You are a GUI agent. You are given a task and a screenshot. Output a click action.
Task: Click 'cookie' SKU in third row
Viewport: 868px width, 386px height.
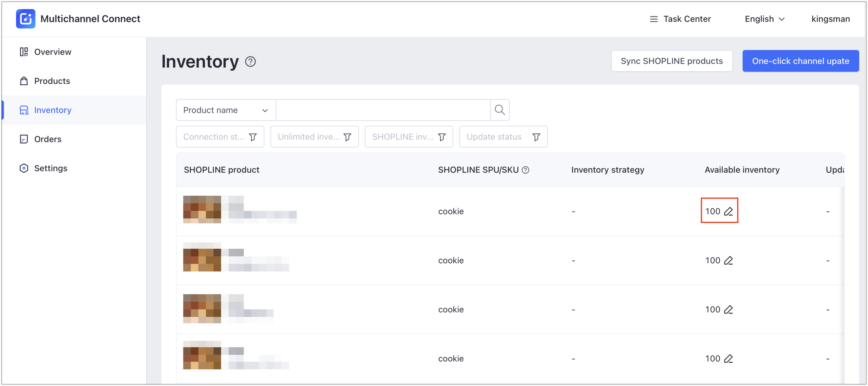pos(451,310)
